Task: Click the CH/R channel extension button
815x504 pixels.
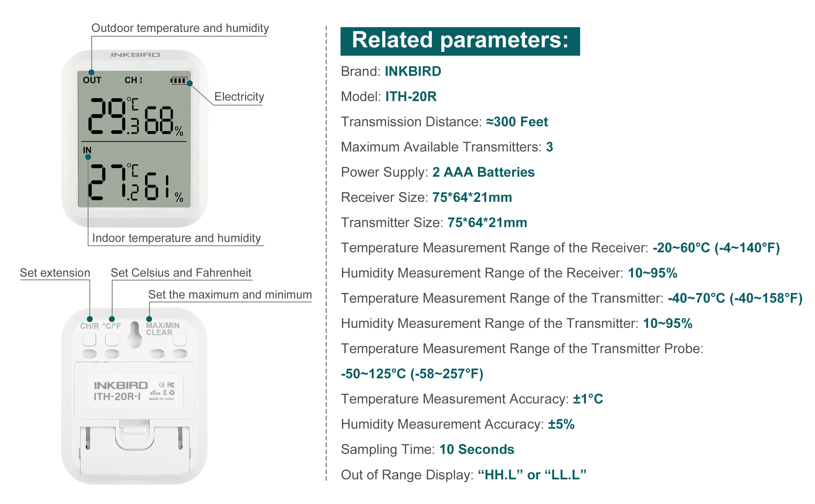Action: point(89,339)
